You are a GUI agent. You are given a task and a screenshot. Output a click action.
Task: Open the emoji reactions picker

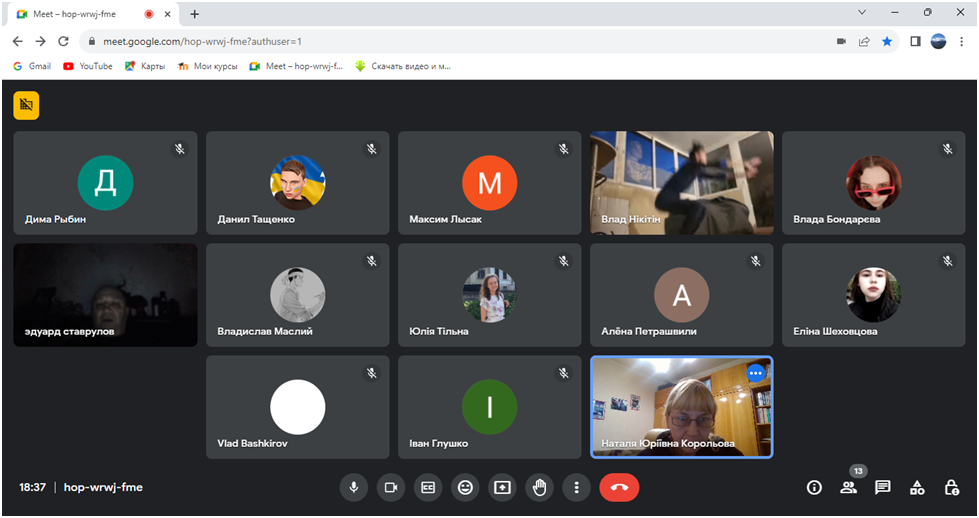tap(465, 487)
